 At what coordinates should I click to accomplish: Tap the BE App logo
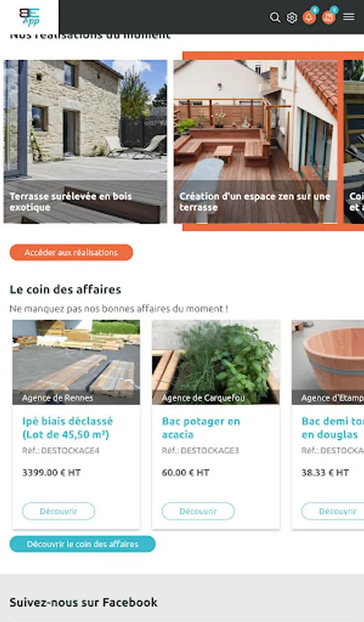click(30, 17)
